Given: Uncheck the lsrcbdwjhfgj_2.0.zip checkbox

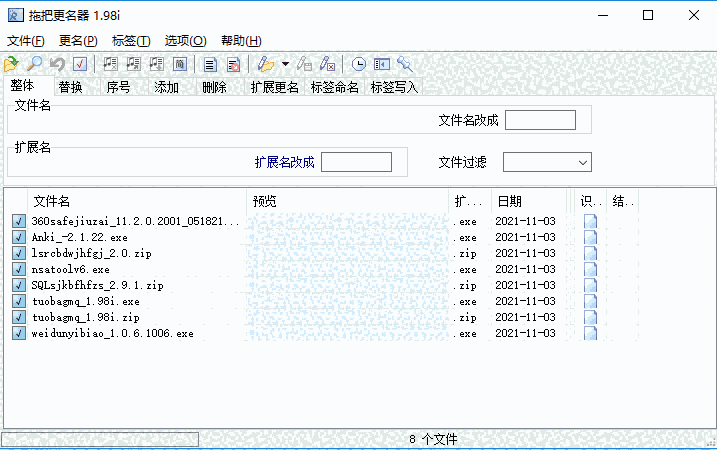Looking at the screenshot, I should pos(19,253).
